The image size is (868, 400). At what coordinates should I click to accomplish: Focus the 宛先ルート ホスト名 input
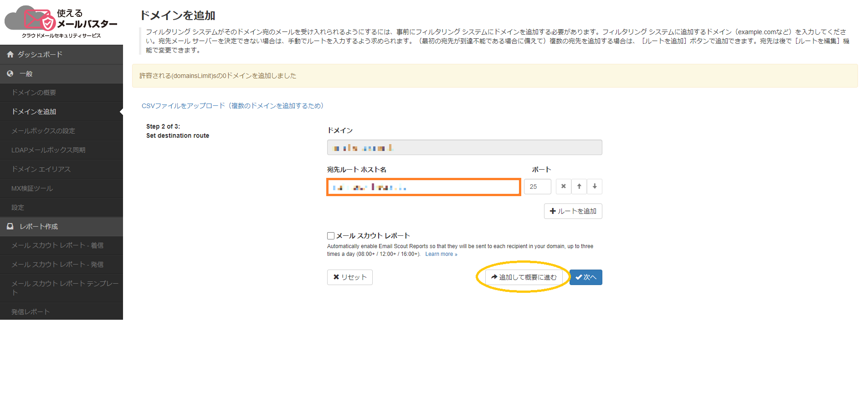[424, 187]
